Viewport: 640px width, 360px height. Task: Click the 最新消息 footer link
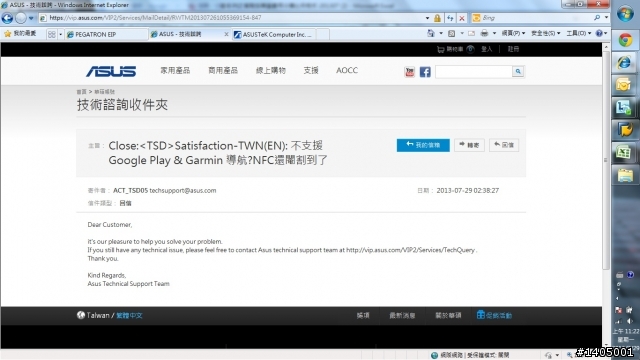click(402, 316)
